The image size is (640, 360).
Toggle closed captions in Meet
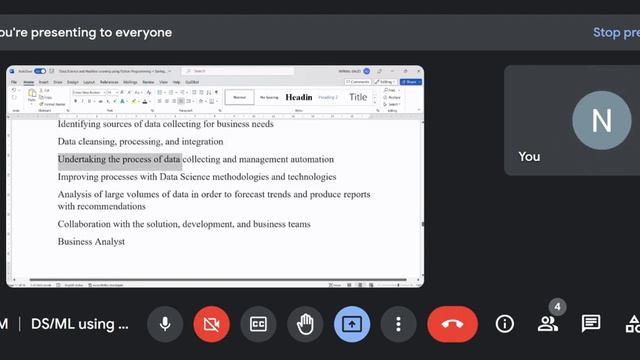click(258, 324)
